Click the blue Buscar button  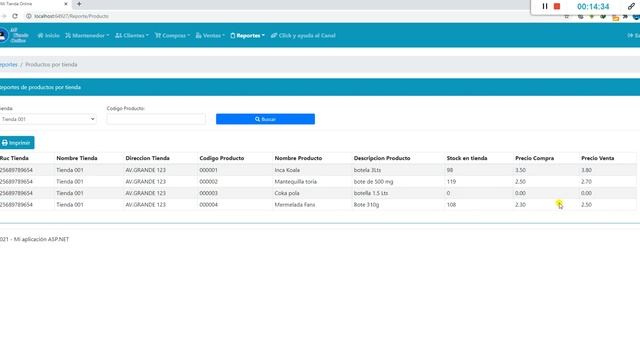click(265, 119)
